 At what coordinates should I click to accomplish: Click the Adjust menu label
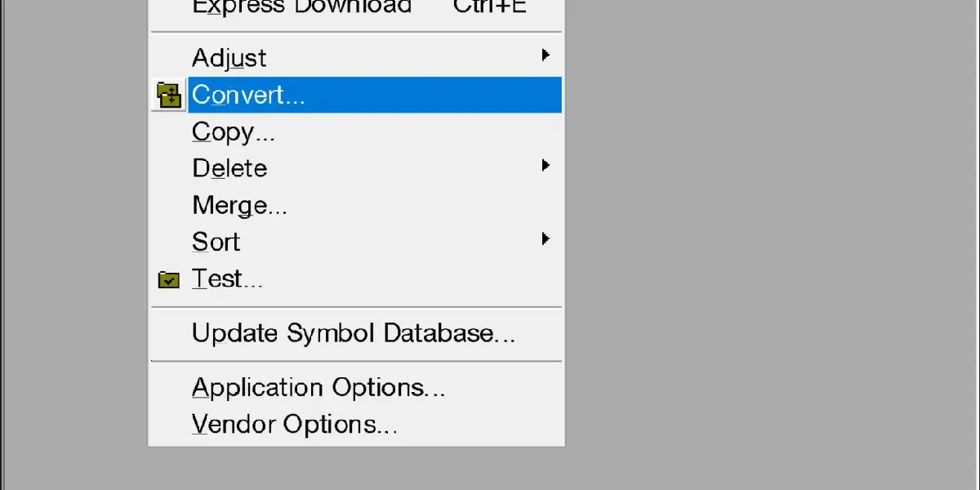pyautogui.click(x=229, y=58)
